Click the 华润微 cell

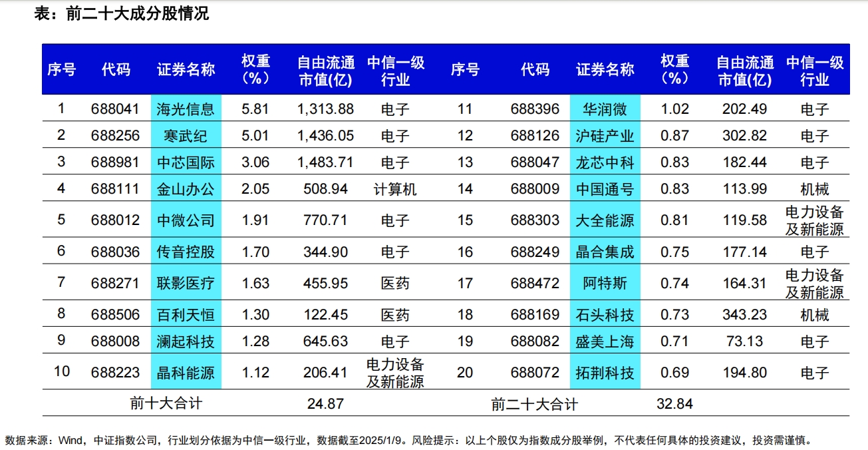[x=605, y=109]
